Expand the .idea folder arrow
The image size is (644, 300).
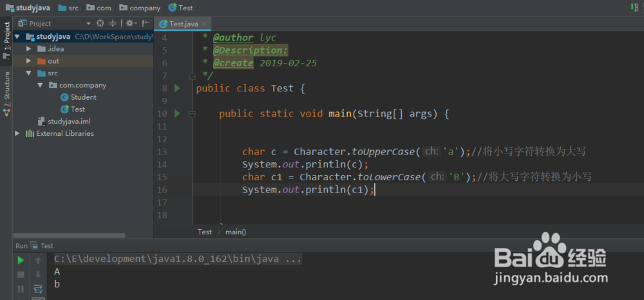tap(28, 49)
